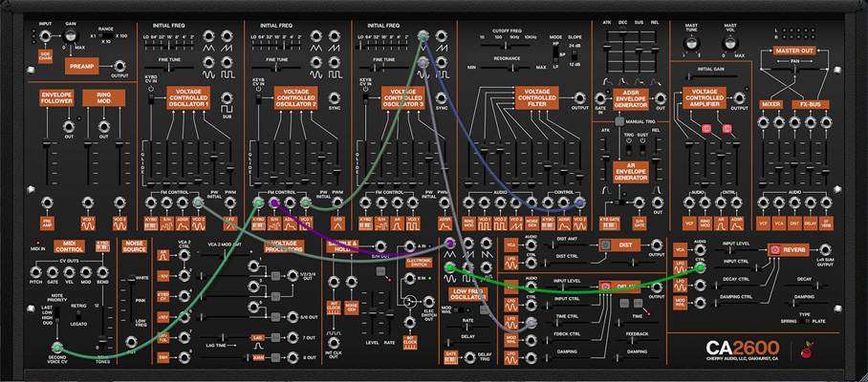Viewport: 868px width, 382px height.
Task: Click the LFO DELAY TRIG jack
Action: [x=470, y=358]
